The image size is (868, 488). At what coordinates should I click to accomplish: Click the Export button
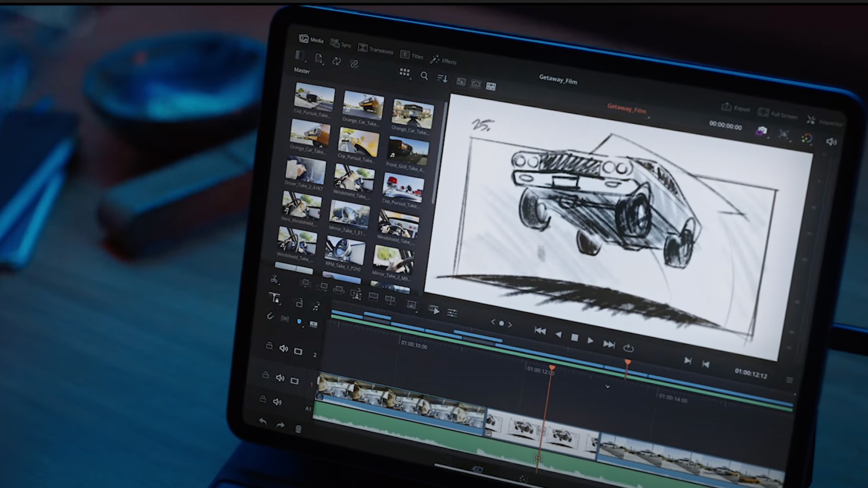pos(736,107)
